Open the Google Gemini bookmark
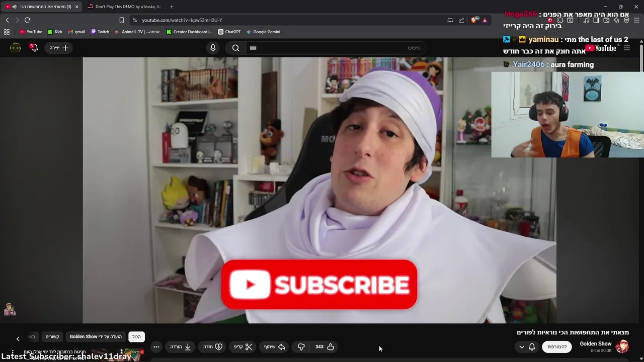644x362 pixels. [x=263, y=32]
